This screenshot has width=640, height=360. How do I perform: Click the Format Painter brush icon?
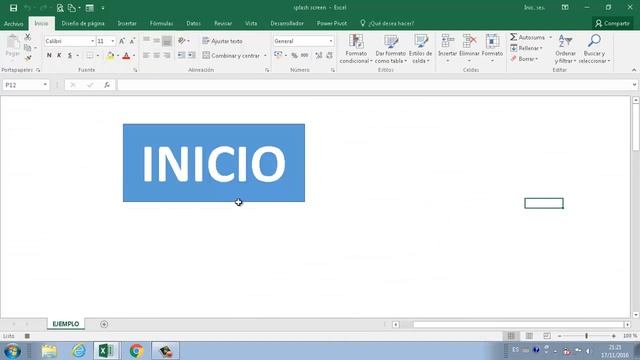point(28,58)
